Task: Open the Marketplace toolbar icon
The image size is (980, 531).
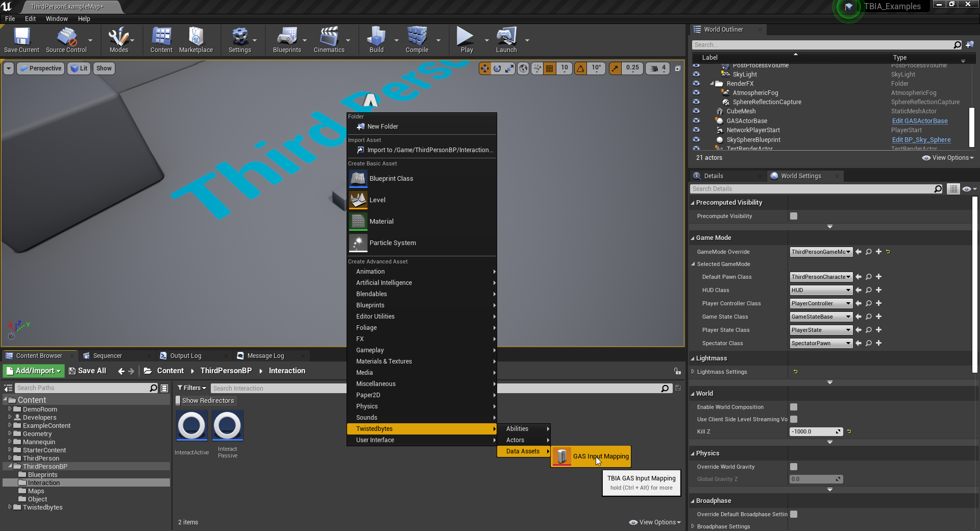Action: point(196,40)
